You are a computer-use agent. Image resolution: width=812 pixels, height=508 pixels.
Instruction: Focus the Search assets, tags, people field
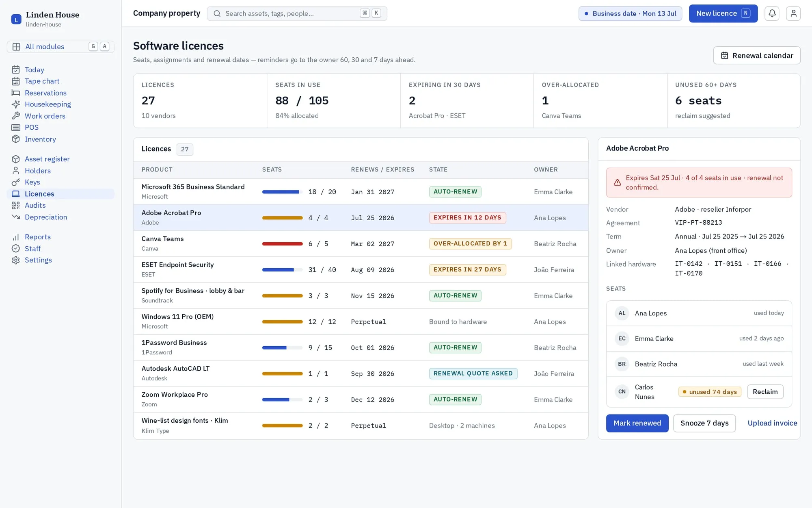[x=297, y=13]
